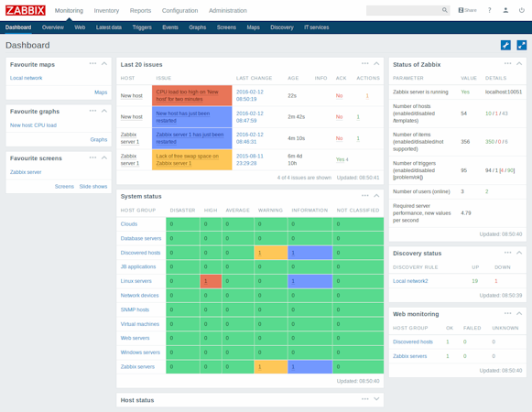The width and height of the screenshot is (532, 412).
Task: Click the dashboard configure wrench button
Action: point(505,45)
